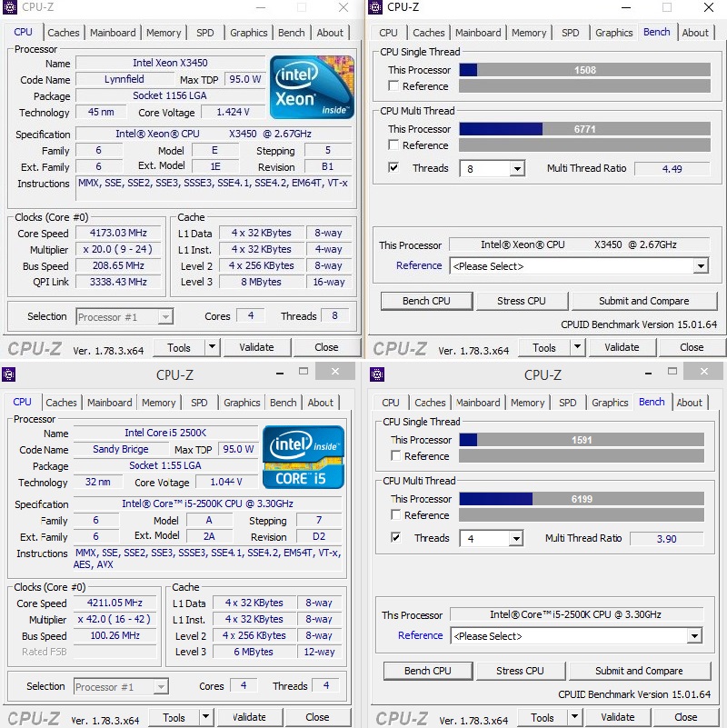Click Single Thread score bar showing 1508

pyautogui.click(x=585, y=70)
